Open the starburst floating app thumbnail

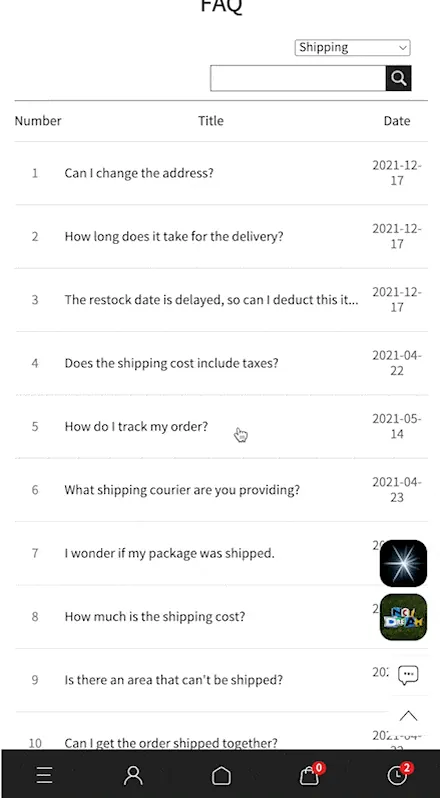point(403,563)
